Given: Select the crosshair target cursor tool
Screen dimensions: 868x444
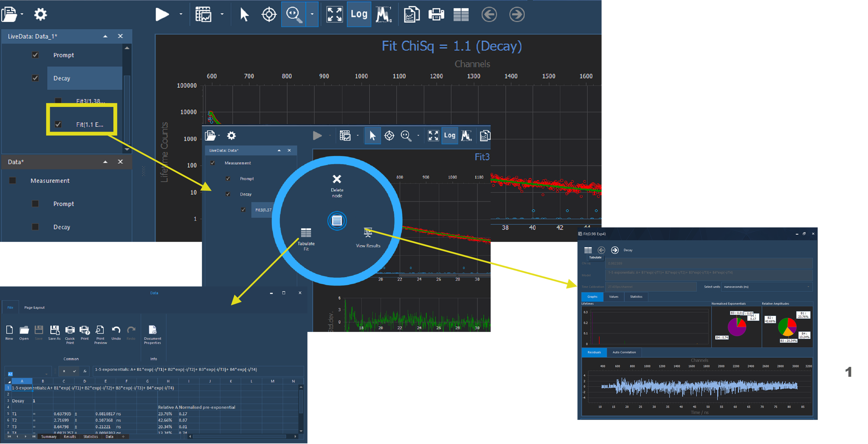Looking at the screenshot, I should pyautogui.click(x=269, y=14).
